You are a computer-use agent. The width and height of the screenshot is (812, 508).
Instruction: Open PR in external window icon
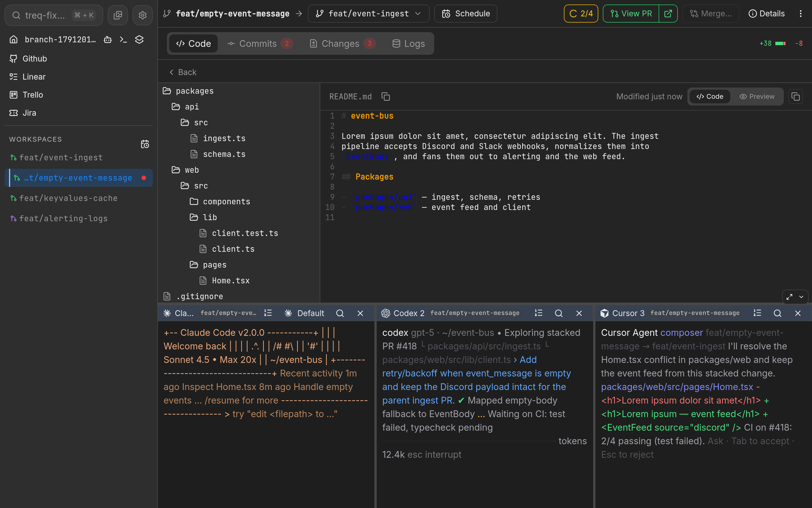668,14
